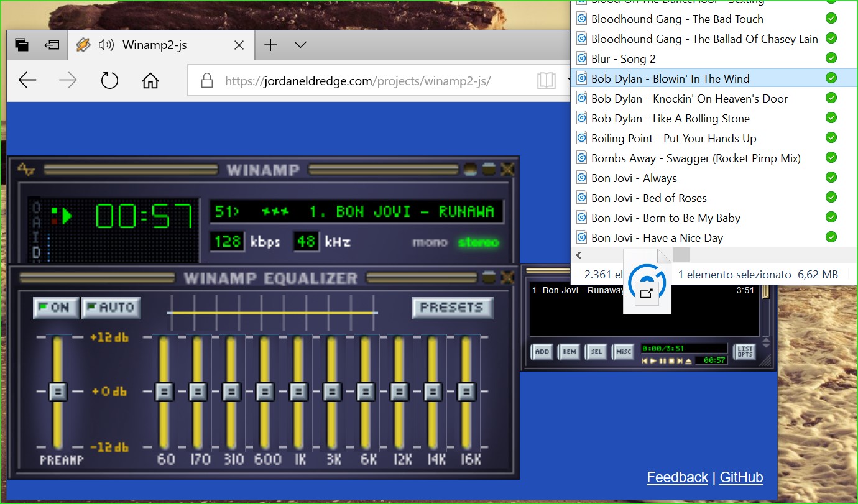Open files with the playlist eject button
858x504 pixels.
point(688,361)
